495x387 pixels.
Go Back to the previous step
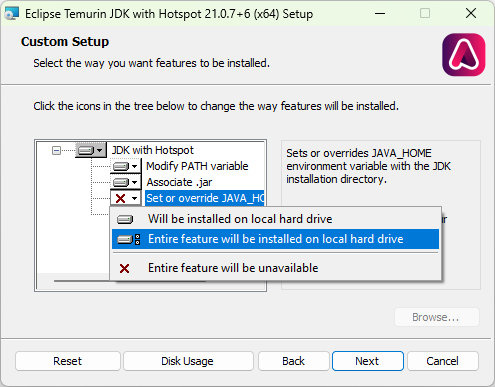coord(294,361)
